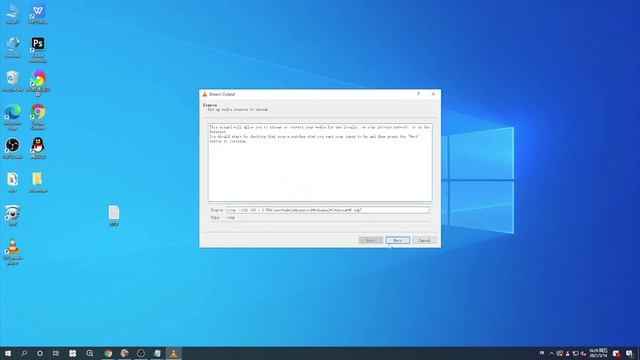The width and height of the screenshot is (640, 360).
Task: Show hidden system tray icons
Action: pos(551,353)
